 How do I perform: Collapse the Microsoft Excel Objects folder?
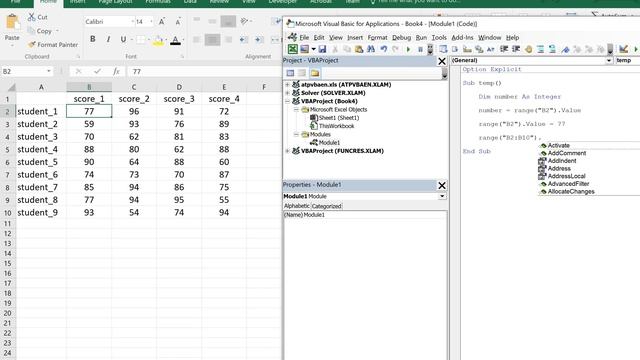[x=296, y=109]
